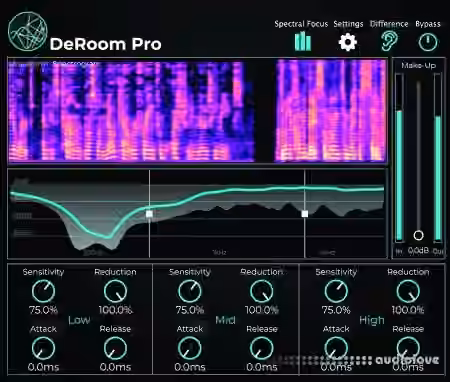Select the Mid band label
450x382 pixels.
coord(225,320)
